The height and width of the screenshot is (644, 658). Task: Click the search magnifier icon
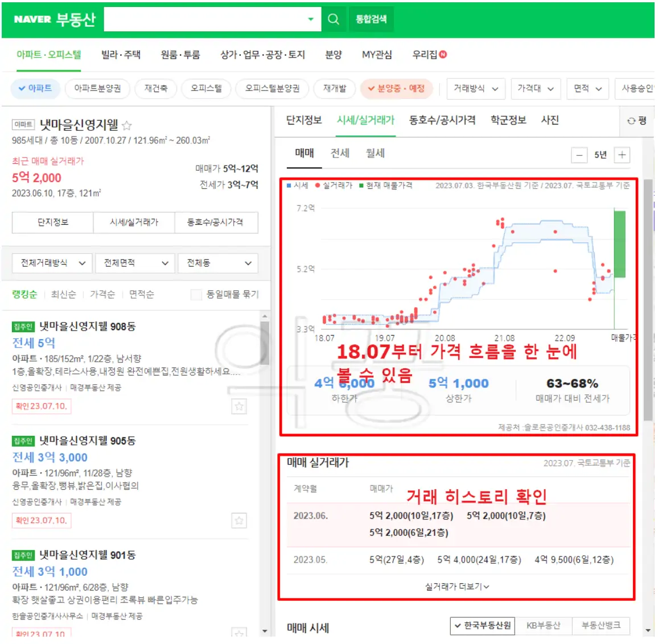334,19
